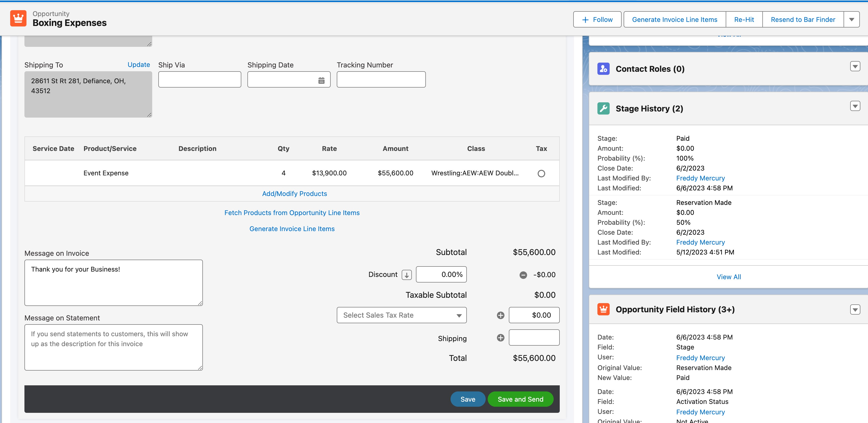
Task: Update the Shipping To address
Action: tap(138, 65)
